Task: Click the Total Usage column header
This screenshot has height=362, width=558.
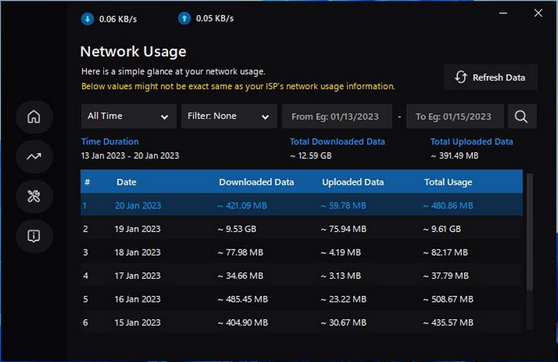Action: 448,182
